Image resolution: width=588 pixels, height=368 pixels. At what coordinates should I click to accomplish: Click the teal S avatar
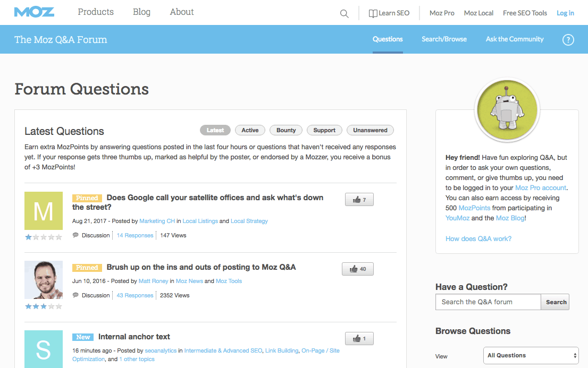pos(44,349)
